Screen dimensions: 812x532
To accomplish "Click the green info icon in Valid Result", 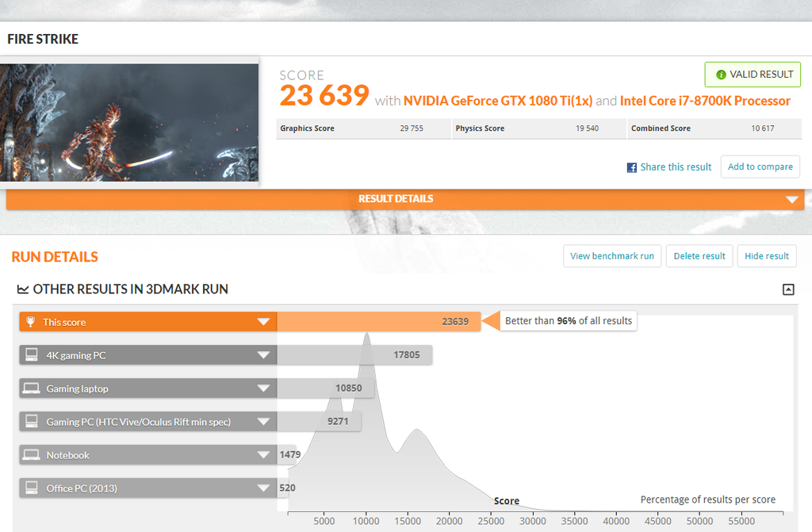I will 720,75.
